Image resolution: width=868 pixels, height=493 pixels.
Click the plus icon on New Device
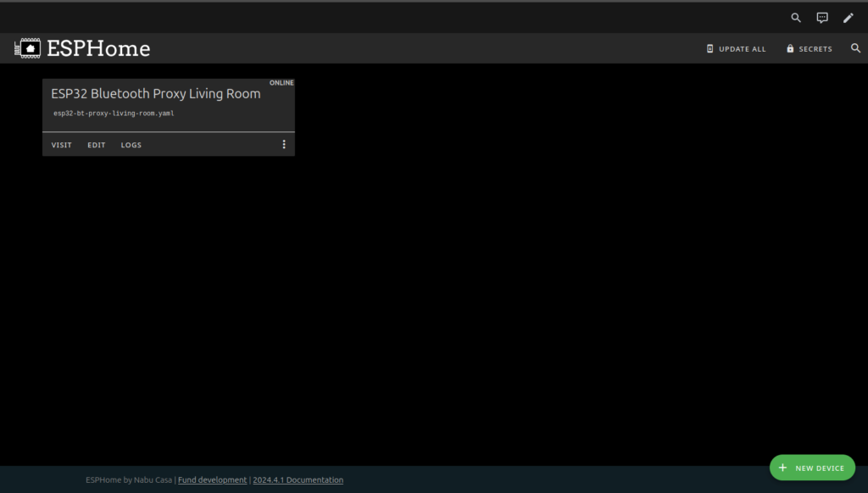click(782, 468)
